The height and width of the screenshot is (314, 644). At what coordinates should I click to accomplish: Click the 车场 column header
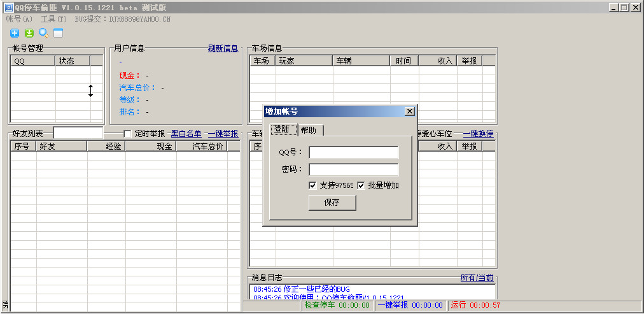(x=262, y=61)
